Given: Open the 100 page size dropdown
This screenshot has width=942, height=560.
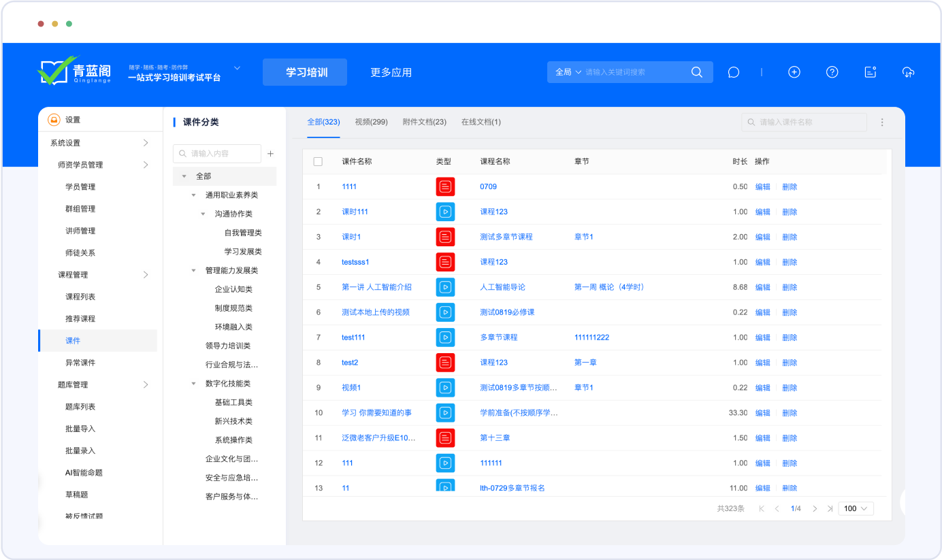Looking at the screenshot, I should click(x=856, y=508).
